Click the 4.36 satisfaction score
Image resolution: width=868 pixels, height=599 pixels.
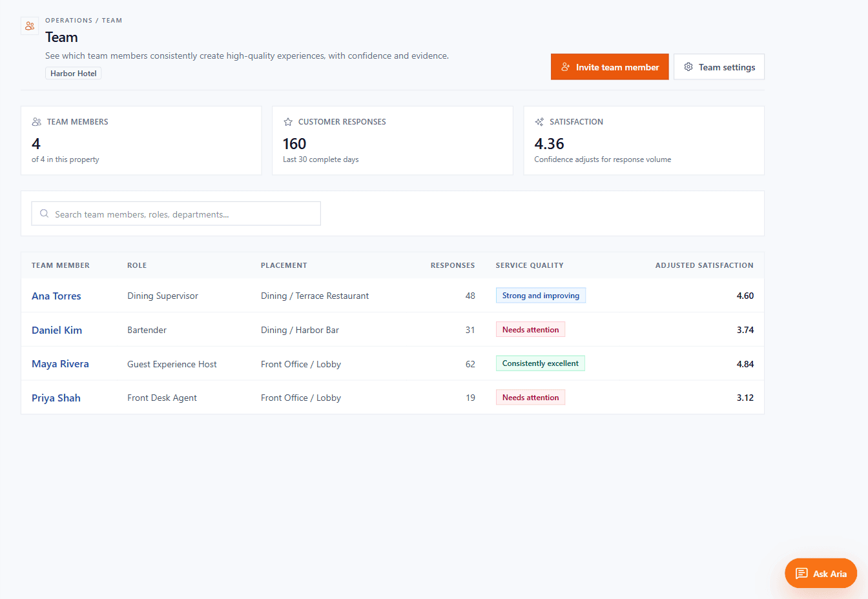coord(549,143)
